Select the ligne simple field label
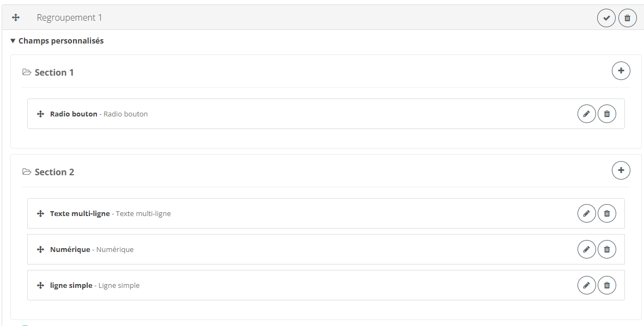Image resolution: width=644 pixels, height=326 pixels. [x=71, y=285]
